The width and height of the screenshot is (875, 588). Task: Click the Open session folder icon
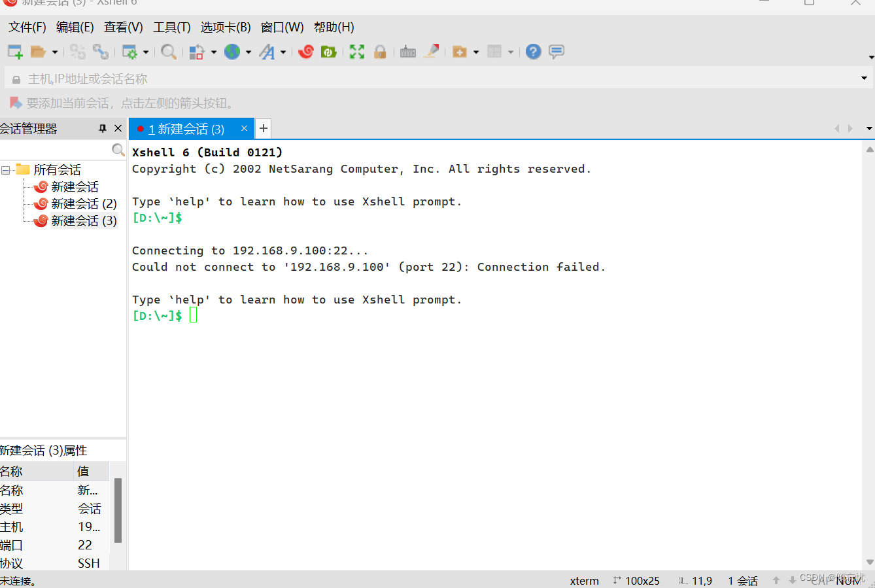[x=39, y=52]
